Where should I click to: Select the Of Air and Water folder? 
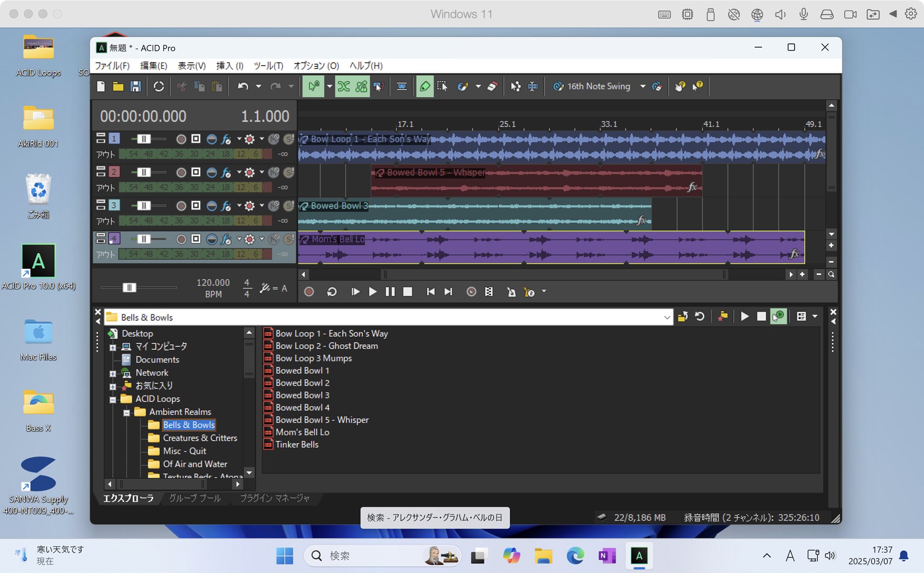pyautogui.click(x=195, y=464)
